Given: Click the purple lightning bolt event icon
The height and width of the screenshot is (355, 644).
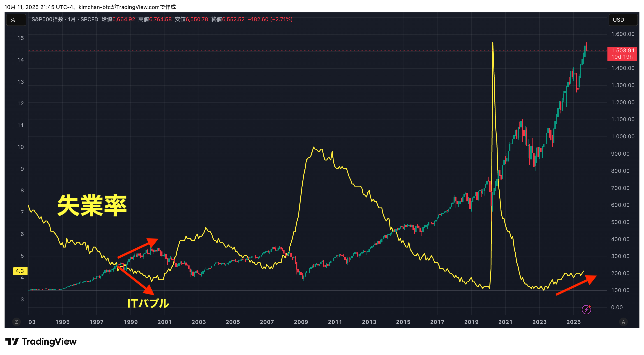Looking at the screenshot, I should click(586, 309).
